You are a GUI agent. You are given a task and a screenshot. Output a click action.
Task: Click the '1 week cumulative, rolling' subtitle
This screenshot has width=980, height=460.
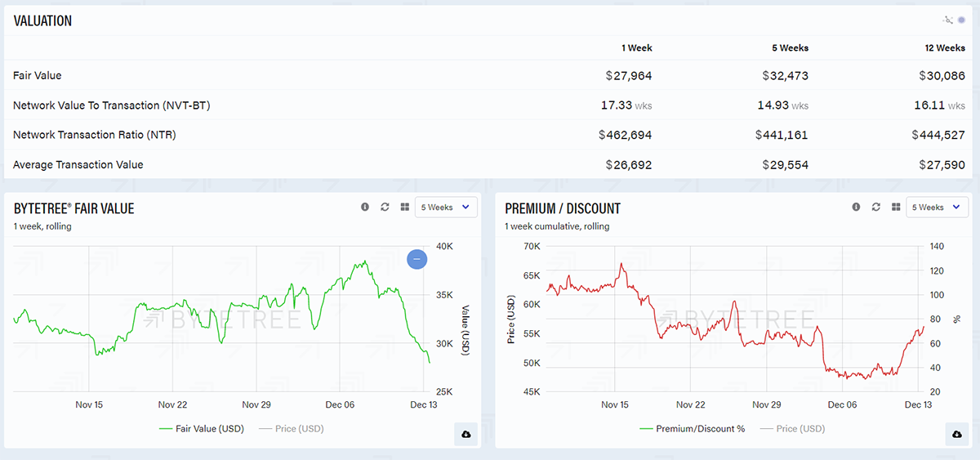pos(557,226)
